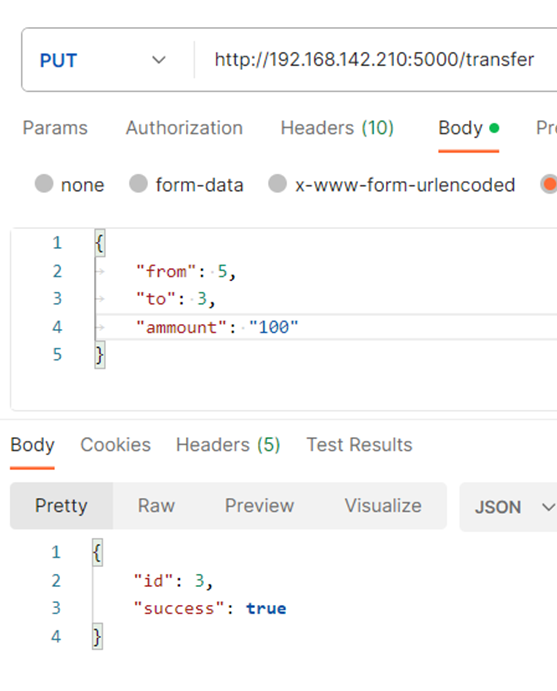Open request Headers (10) tab

click(x=337, y=128)
